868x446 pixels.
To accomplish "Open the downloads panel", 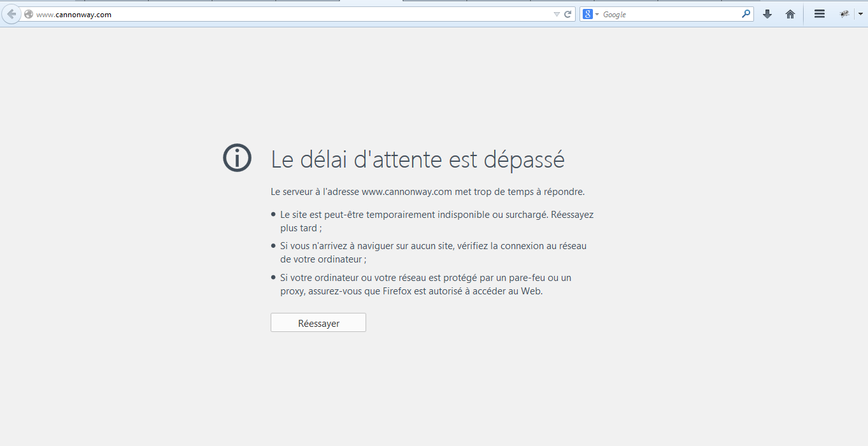I will pyautogui.click(x=767, y=14).
